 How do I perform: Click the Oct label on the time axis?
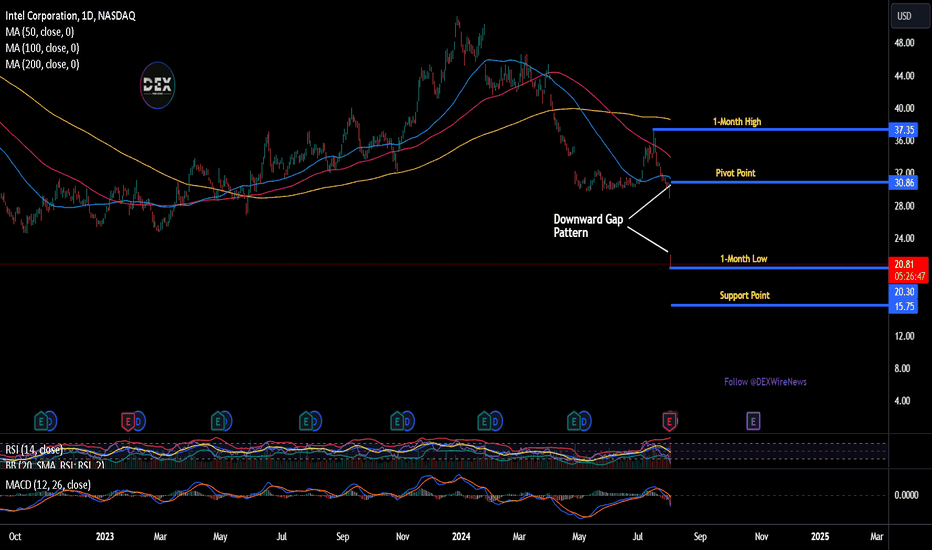[x=15, y=536]
